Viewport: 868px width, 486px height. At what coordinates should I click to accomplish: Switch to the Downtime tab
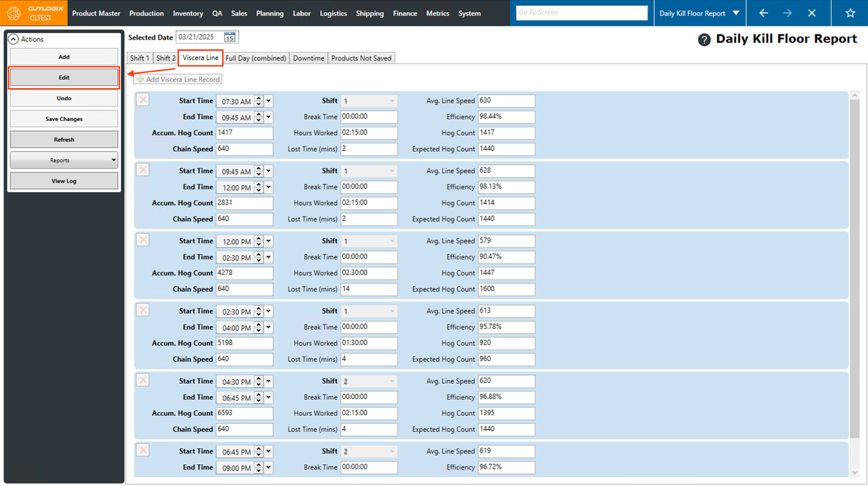pyautogui.click(x=308, y=58)
